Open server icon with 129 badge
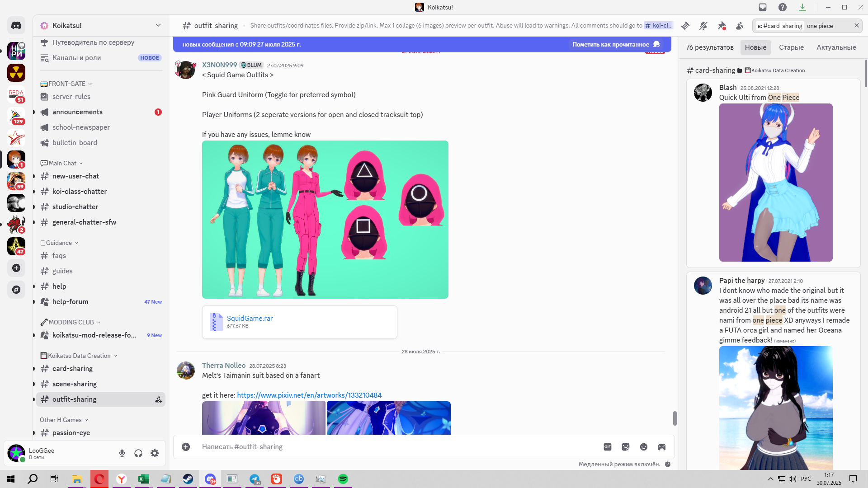This screenshot has height=488, width=868. (16, 116)
